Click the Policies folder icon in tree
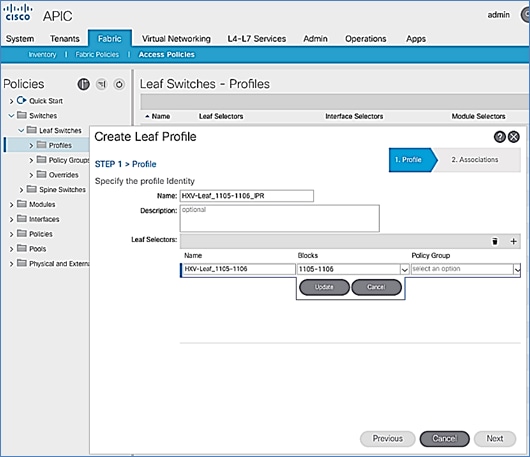Viewport: 530px width, 457px height. pyautogui.click(x=22, y=234)
